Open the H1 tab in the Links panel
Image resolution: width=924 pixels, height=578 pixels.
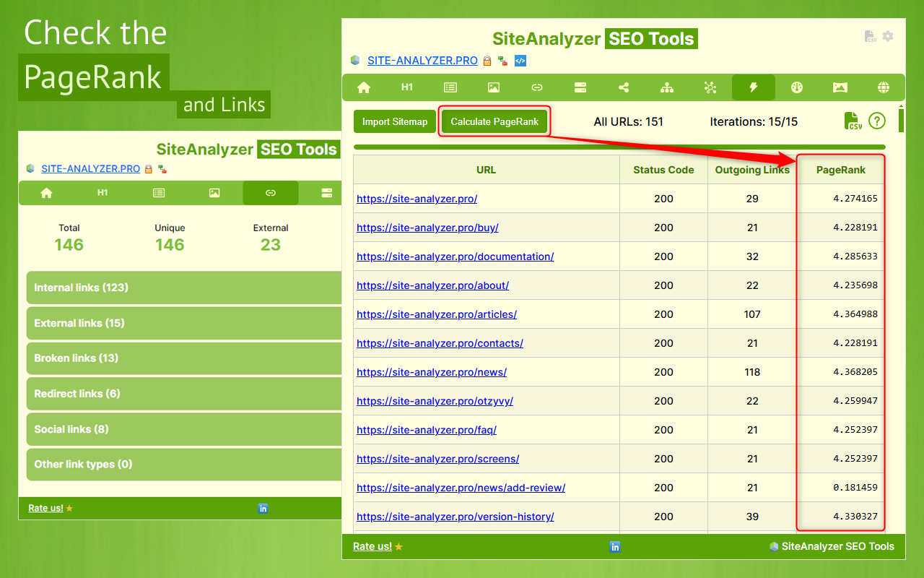(103, 193)
